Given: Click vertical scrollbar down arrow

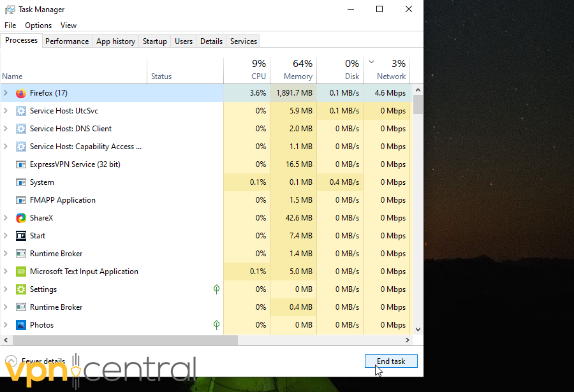Looking at the screenshot, I should click(418, 330).
